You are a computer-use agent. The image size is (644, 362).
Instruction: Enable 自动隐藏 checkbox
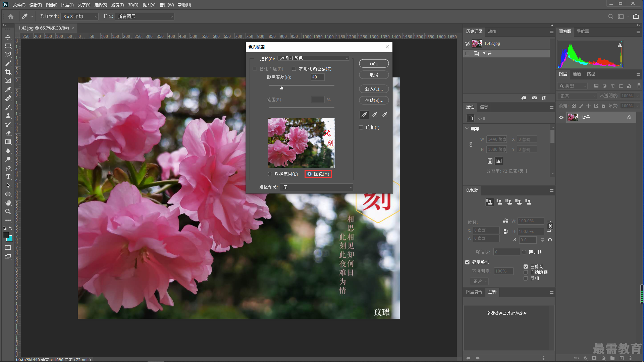coord(526,272)
